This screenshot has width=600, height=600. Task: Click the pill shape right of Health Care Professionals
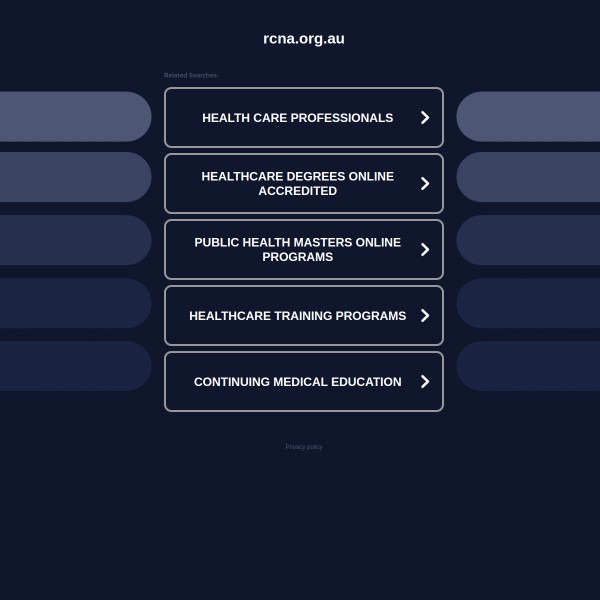click(528, 117)
